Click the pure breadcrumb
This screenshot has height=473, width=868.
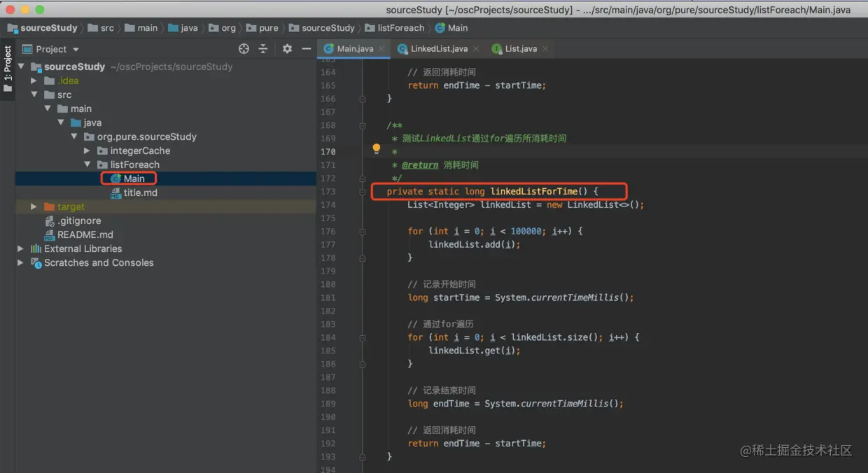click(x=262, y=28)
